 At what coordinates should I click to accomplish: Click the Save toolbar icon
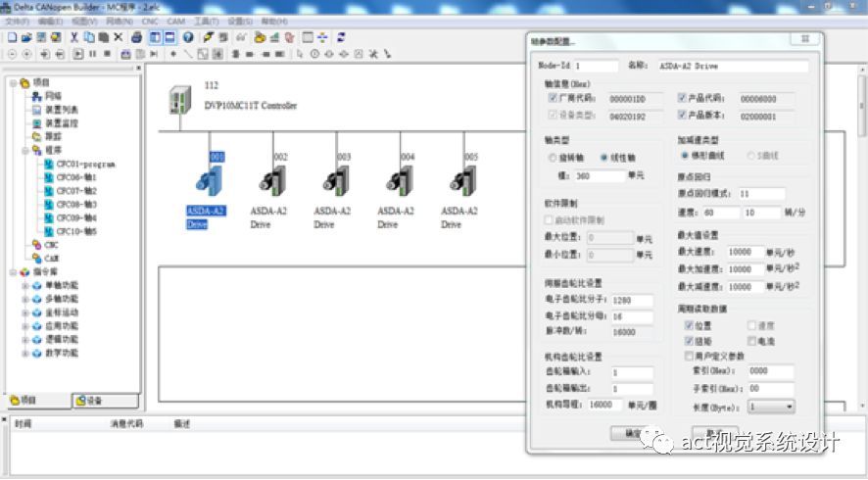pos(41,37)
